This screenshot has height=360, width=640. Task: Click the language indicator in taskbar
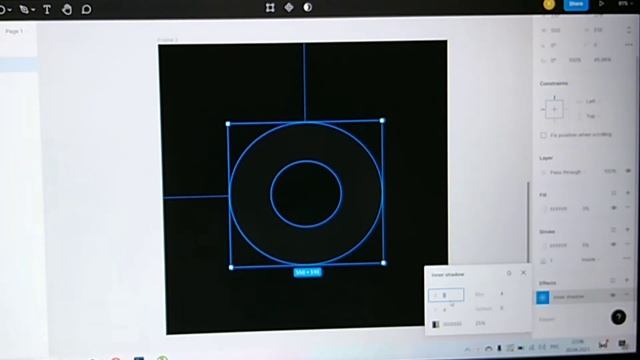(554, 347)
